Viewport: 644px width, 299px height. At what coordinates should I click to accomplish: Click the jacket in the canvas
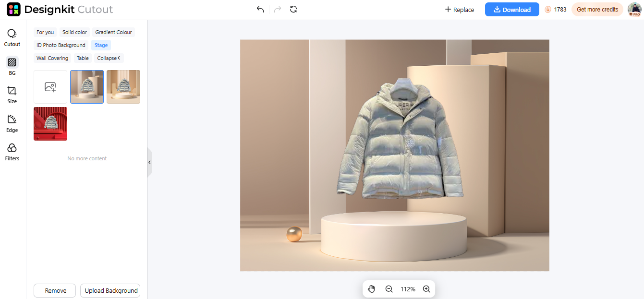(400, 139)
